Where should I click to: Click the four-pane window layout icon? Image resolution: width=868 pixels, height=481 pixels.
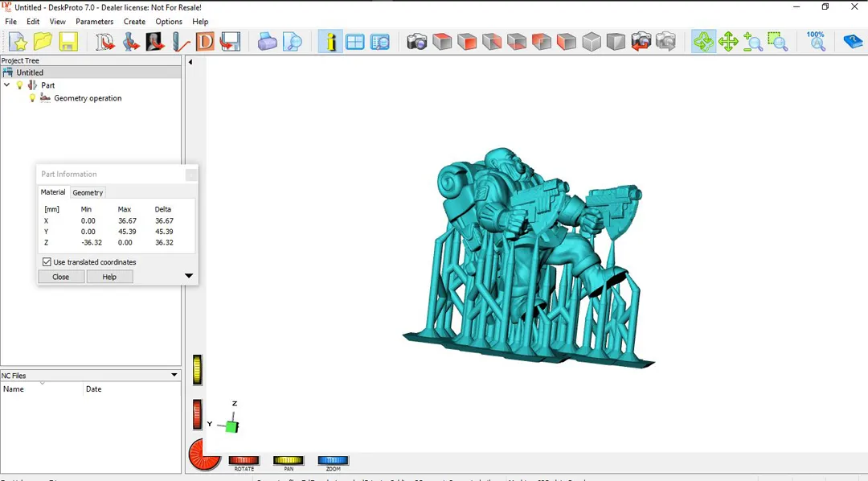click(355, 42)
